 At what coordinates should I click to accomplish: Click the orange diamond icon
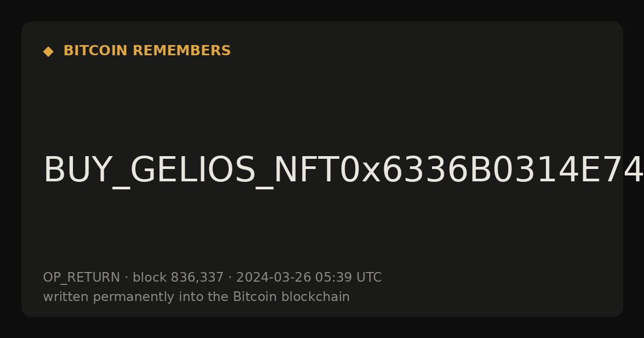[48, 52]
